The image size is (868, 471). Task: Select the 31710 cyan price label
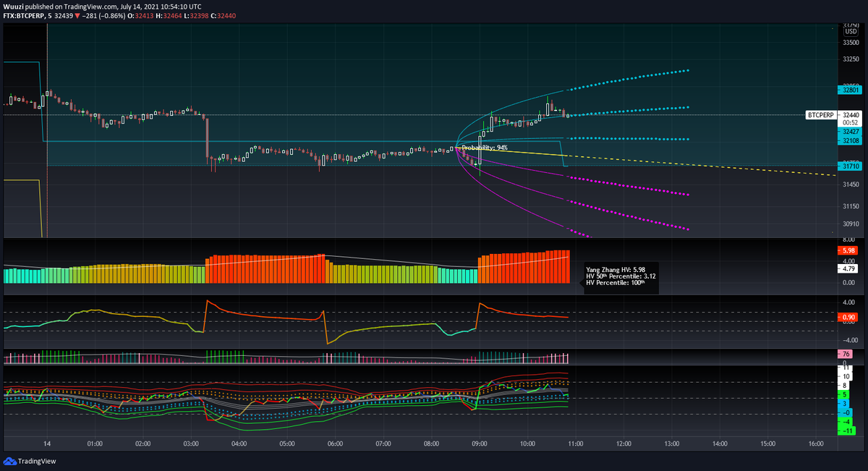[849, 166]
